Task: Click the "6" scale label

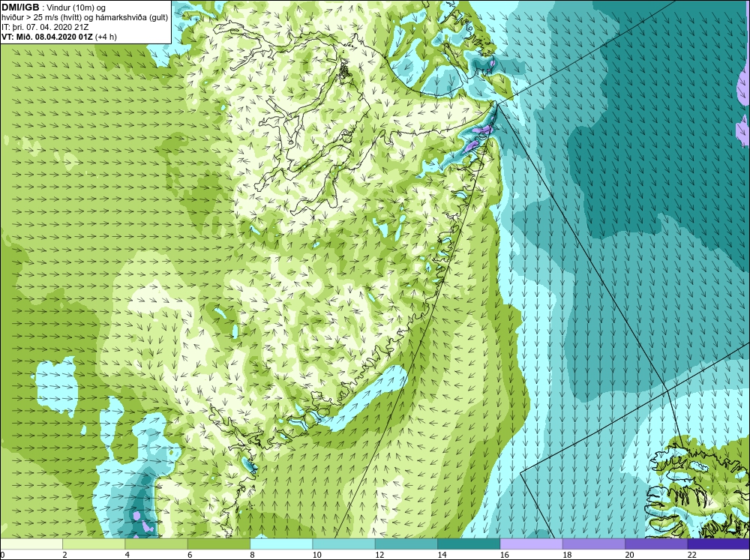Action: (x=190, y=555)
